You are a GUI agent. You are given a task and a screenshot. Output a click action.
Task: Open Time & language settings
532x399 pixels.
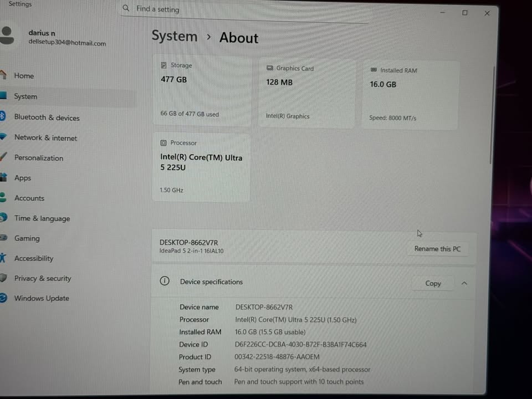click(x=42, y=218)
